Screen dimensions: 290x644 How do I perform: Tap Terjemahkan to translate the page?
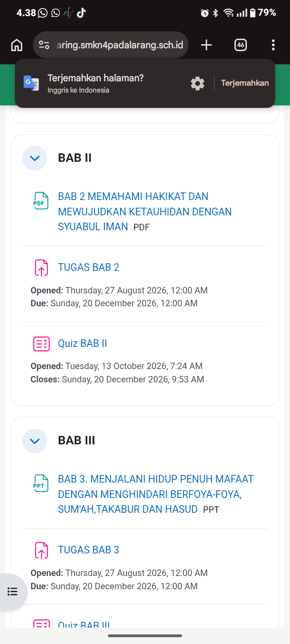[245, 83]
